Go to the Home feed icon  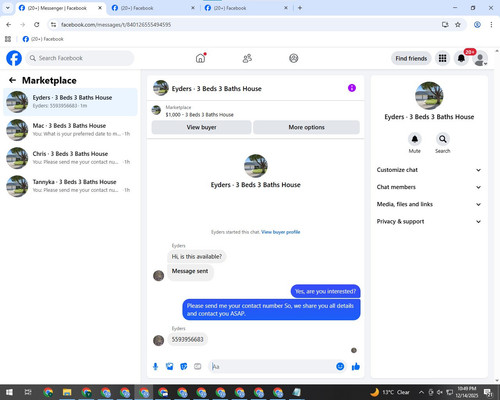click(x=200, y=58)
